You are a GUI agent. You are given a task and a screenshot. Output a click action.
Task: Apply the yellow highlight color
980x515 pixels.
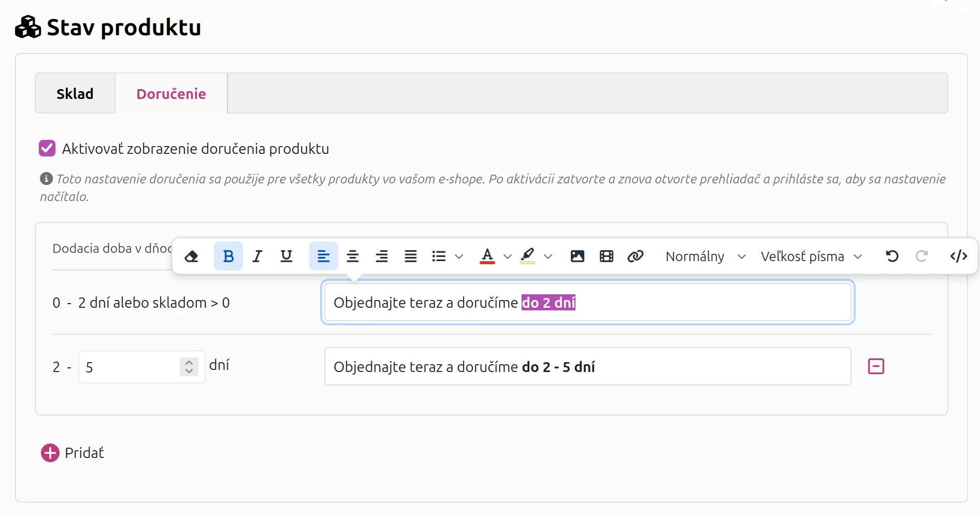(528, 256)
